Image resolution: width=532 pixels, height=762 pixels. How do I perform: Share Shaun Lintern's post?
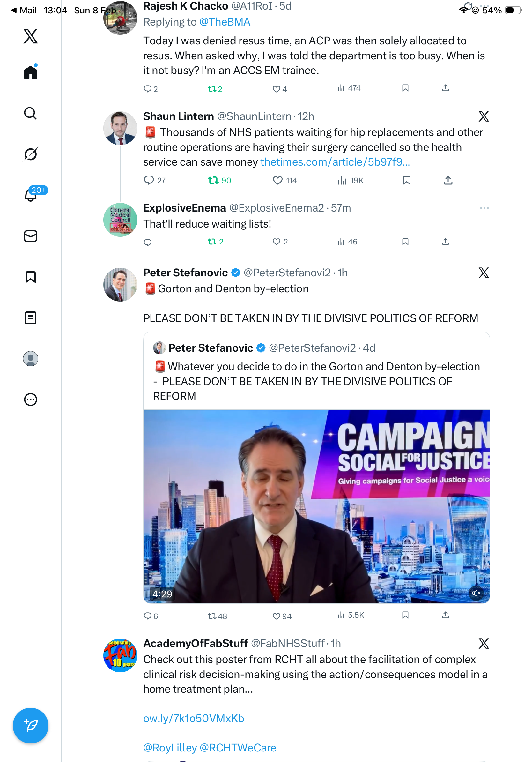[x=448, y=180]
